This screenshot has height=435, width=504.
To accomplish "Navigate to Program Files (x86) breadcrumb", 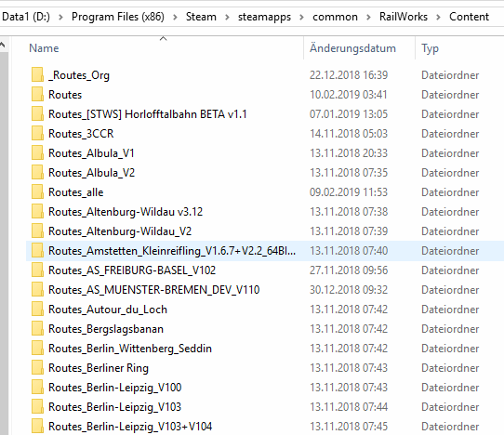I will pos(118,17).
